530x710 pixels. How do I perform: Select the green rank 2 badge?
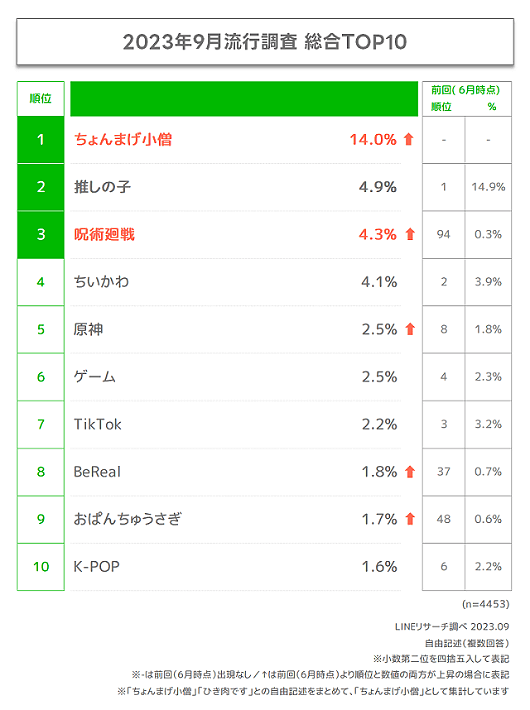coord(41,187)
